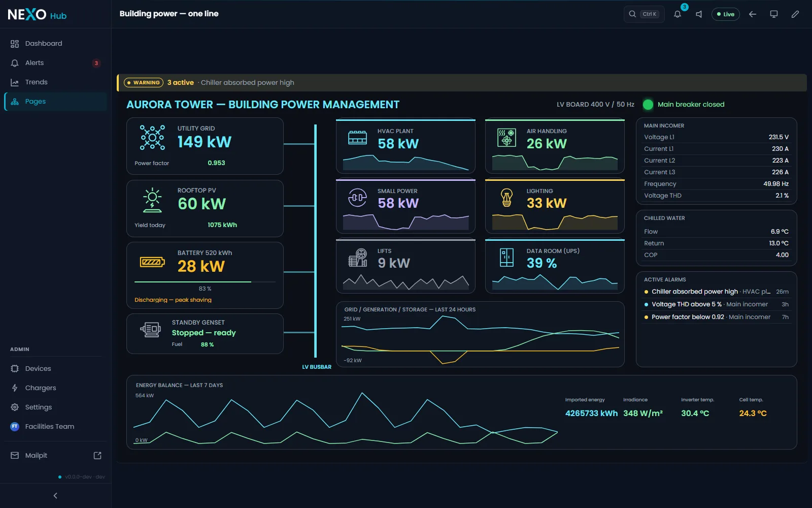Click Cell temp. 24.3 °C value
The height and width of the screenshot is (508, 812).
753,414
